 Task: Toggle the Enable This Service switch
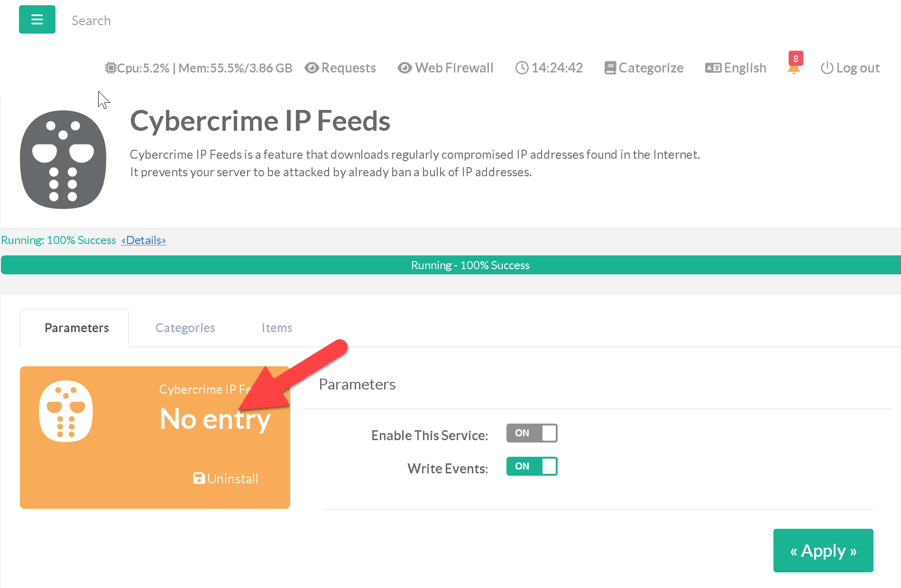click(532, 433)
